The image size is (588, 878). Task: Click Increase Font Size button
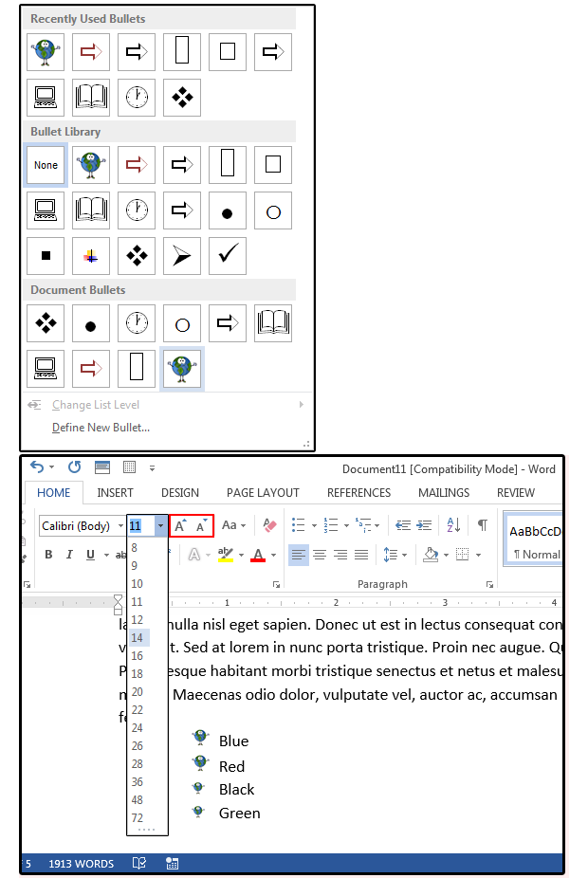180,526
